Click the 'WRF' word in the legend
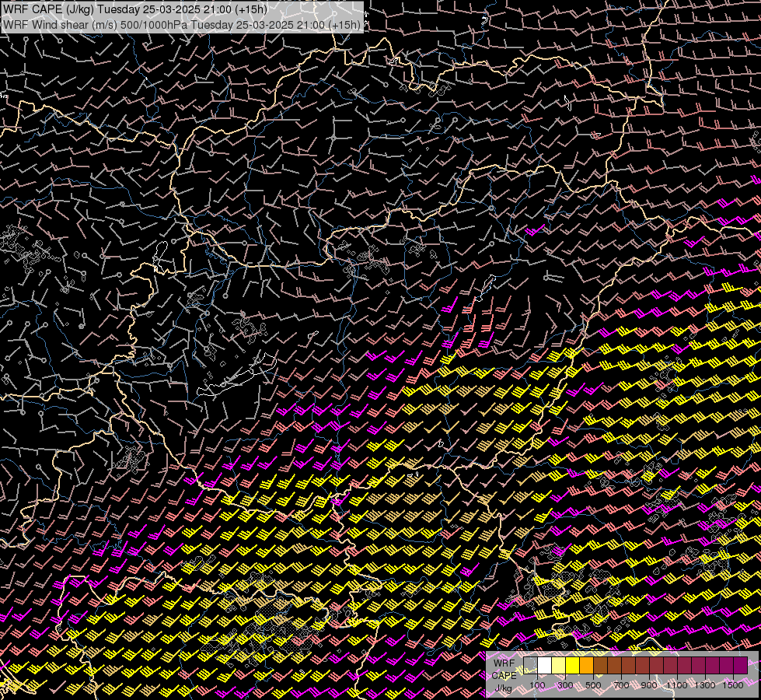The height and width of the screenshot is (700, 761). click(x=504, y=663)
